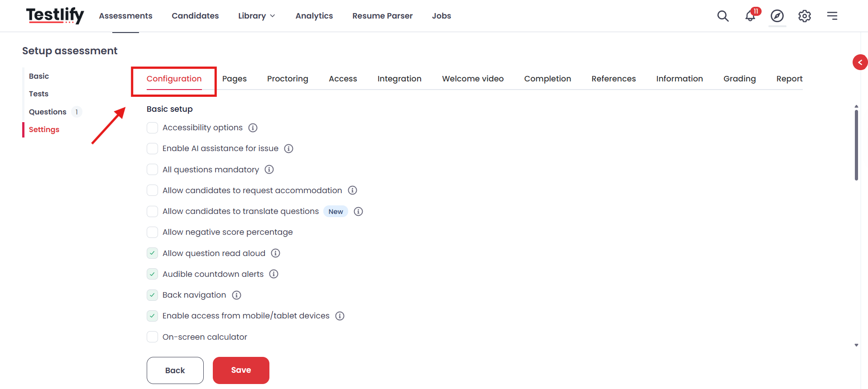Open the hamburger menu icon
Viewport: 868px width, 389px height.
[x=832, y=16]
